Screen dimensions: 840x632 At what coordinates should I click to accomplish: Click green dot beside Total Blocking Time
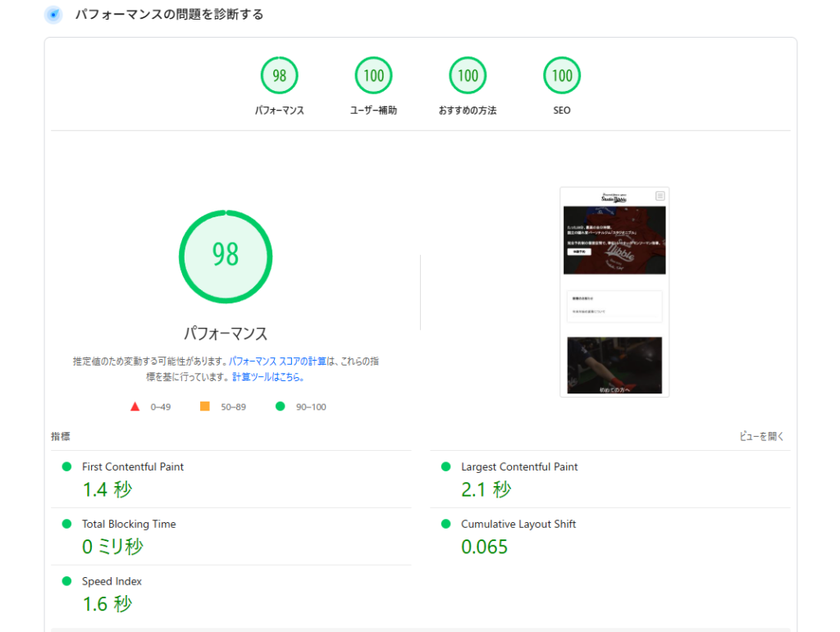(67, 524)
